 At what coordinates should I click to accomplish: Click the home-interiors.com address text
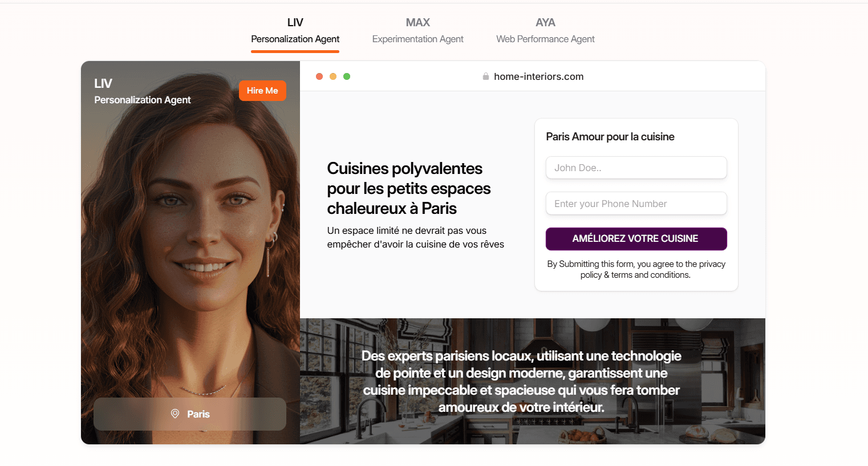[538, 76]
